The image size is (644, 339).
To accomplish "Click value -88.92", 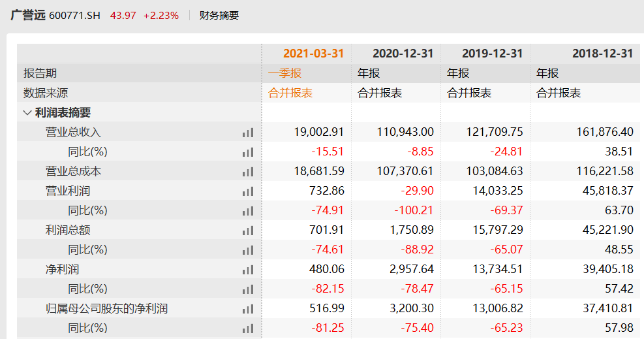I will 418,250.
